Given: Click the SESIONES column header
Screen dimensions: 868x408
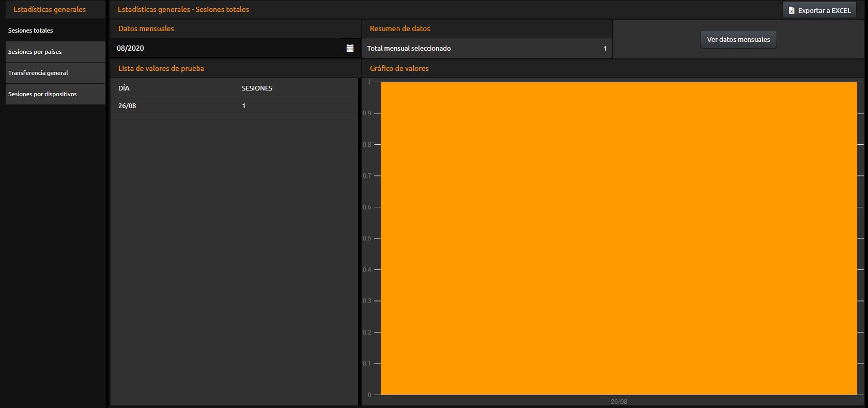Looking at the screenshot, I should (x=257, y=88).
